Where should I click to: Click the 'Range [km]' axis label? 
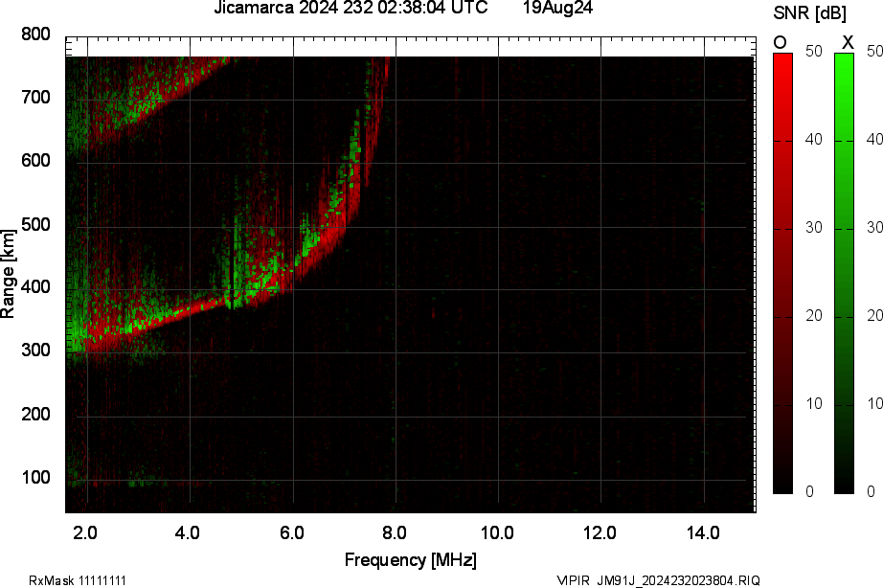(8, 274)
